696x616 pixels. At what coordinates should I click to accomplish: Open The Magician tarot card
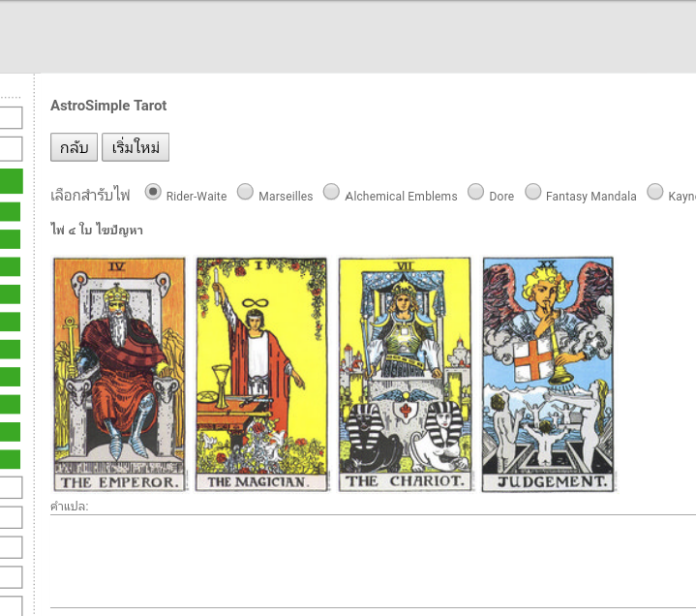tap(262, 375)
